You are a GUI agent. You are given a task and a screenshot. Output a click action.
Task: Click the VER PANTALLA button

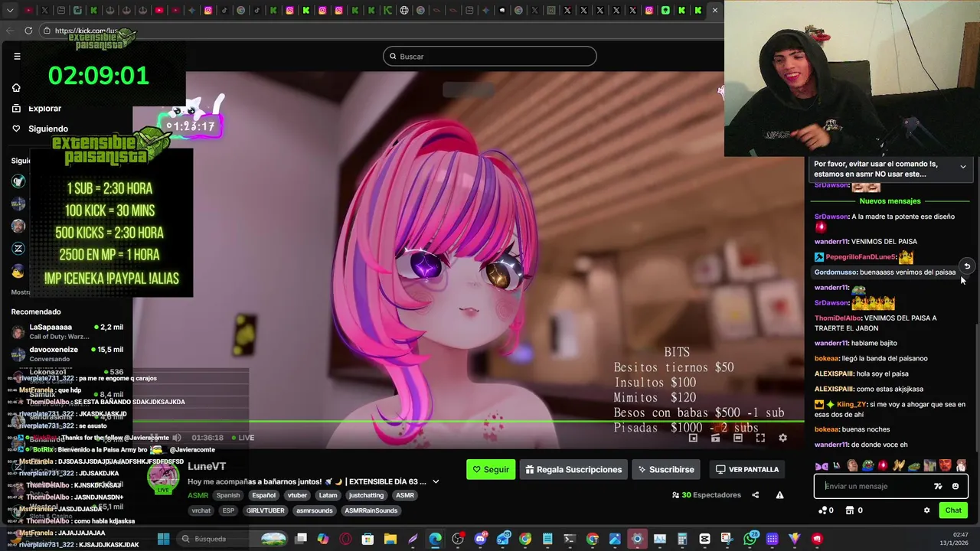click(x=747, y=469)
